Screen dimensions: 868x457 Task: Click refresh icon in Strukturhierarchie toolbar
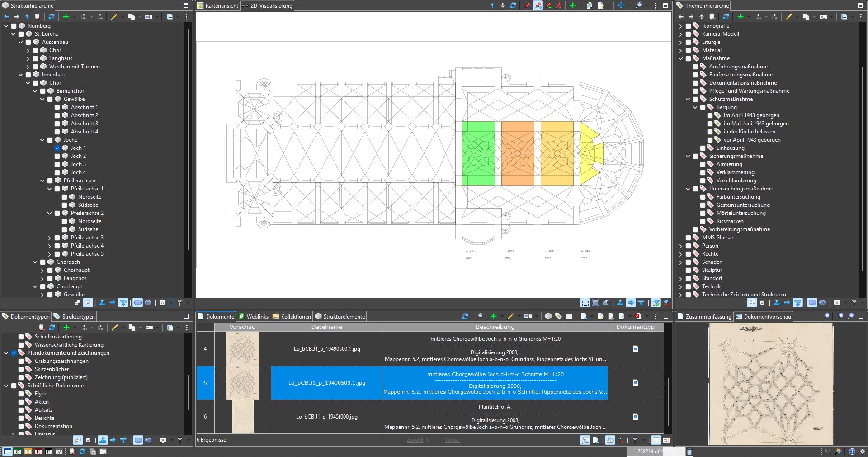pos(52,17)
